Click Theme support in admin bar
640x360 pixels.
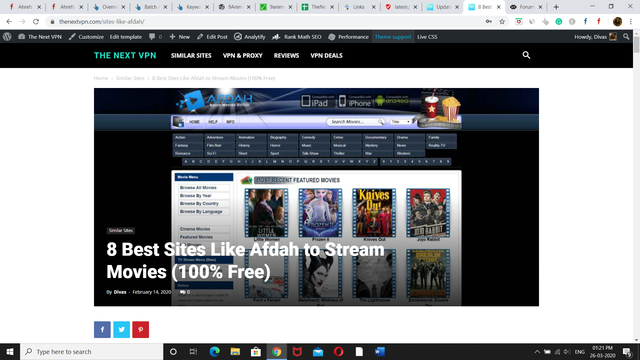point(393,37)
